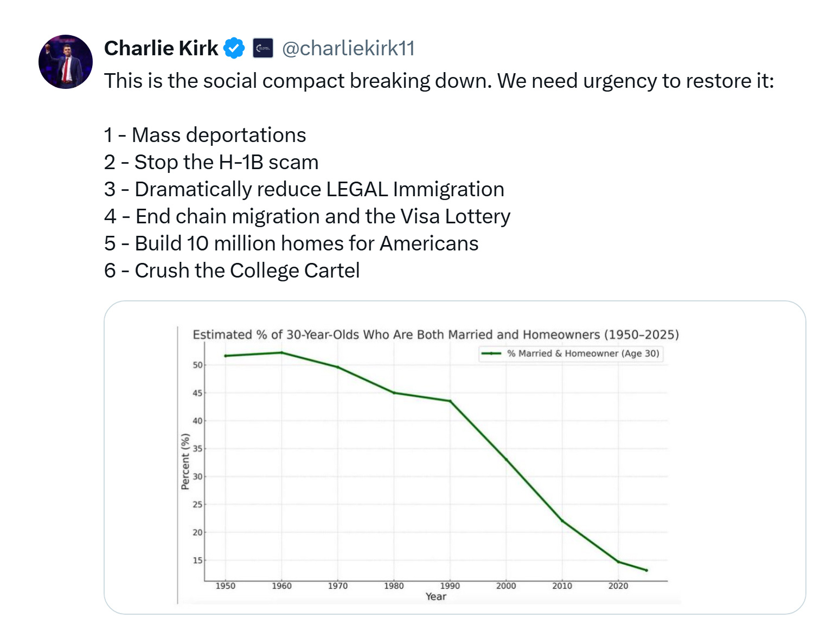Open the Charlie Kirk display name link
This screenshot has width=839, height=644.
(161, 48)
